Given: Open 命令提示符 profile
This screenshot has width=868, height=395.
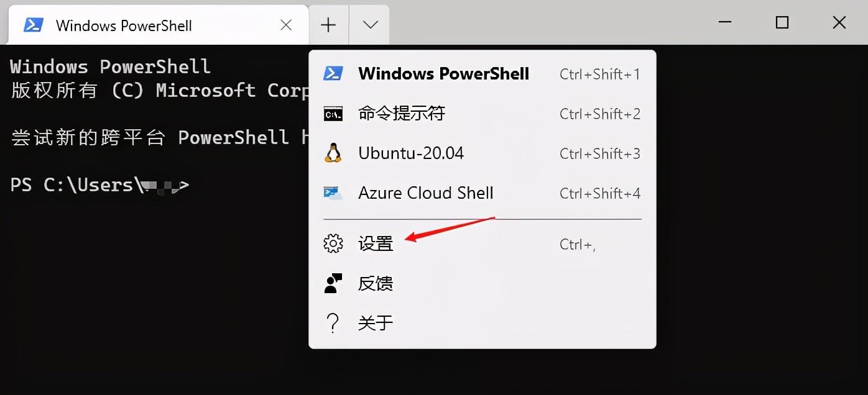Looking at the screenshot, I should coord(482,114).
